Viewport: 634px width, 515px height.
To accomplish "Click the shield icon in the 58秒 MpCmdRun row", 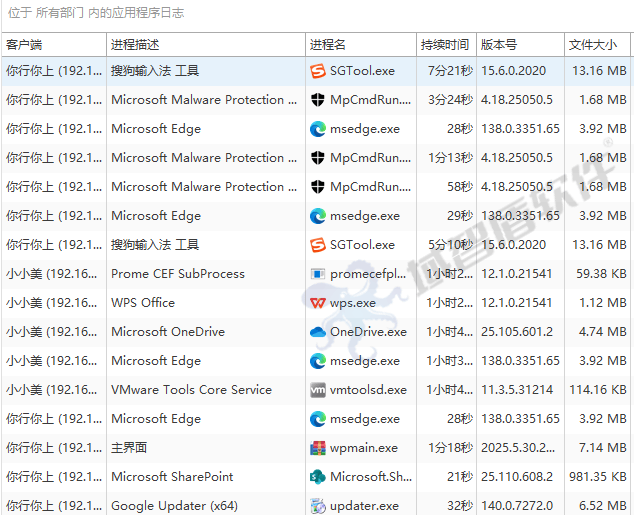I will 318,187.
